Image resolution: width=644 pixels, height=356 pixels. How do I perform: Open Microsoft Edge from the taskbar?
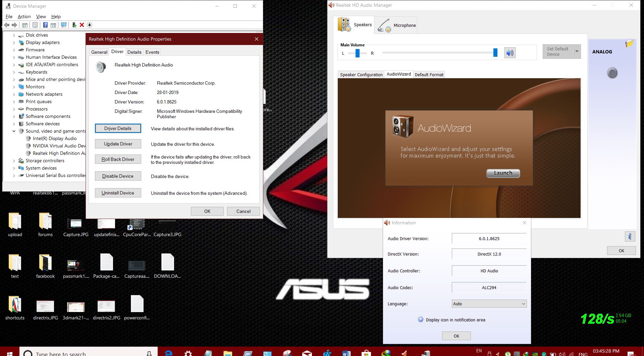[x=168, y=353]
